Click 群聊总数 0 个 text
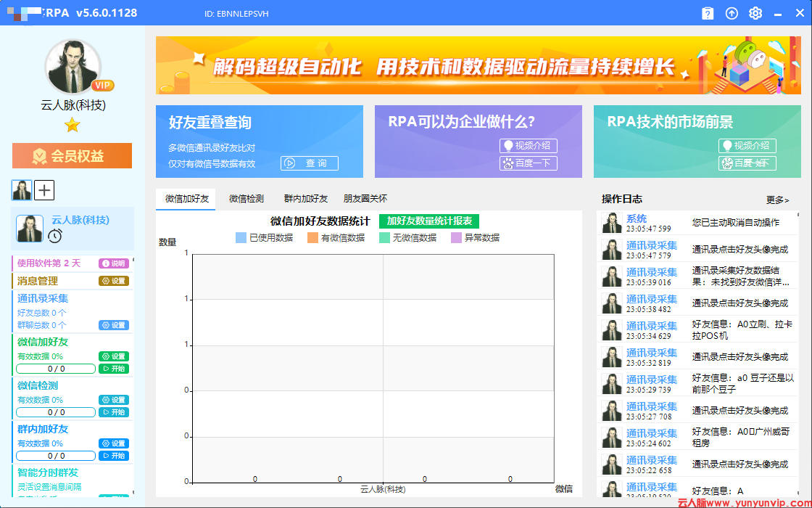 (x=41, y=326)
